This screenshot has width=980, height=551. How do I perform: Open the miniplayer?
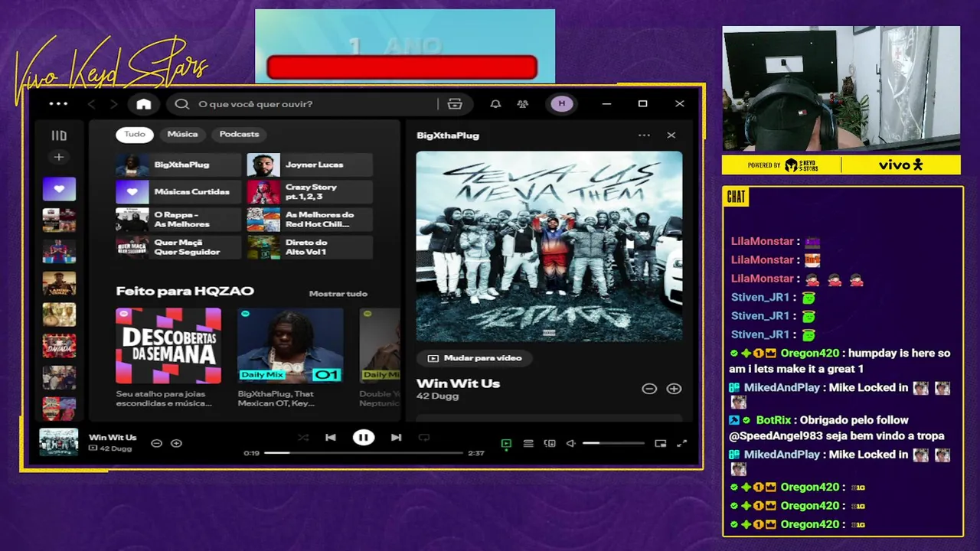(x=660, y=443)
